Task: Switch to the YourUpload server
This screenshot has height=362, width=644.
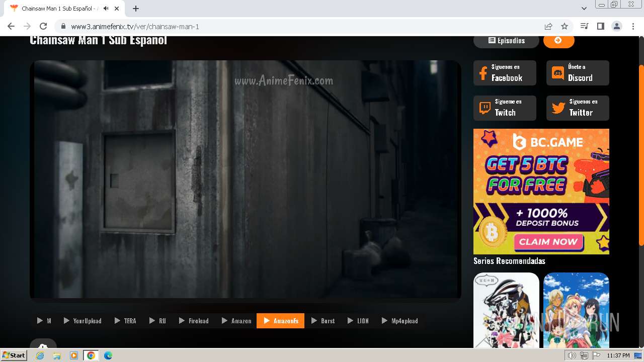Action: (82, 321)
